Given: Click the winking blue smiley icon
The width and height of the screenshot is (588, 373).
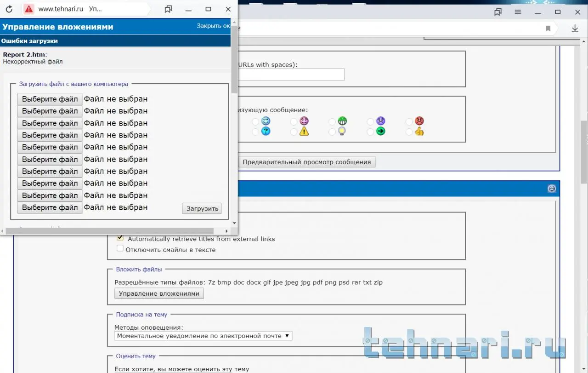Looking at the screenshot, I should click(x=266, y=121).
